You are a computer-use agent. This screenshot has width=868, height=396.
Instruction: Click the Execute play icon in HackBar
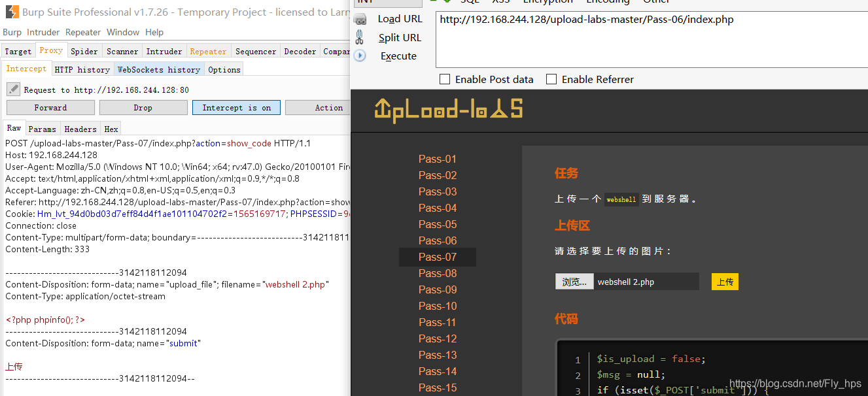(360, 56)
